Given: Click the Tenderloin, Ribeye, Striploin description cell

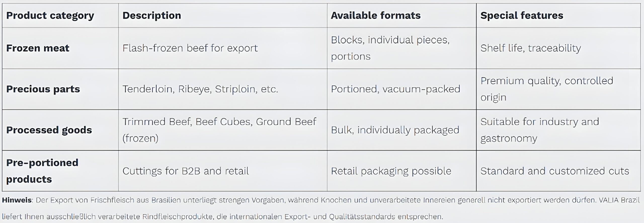Looking at the screenshot, I should pyautogui.click(x=200, y=89).
